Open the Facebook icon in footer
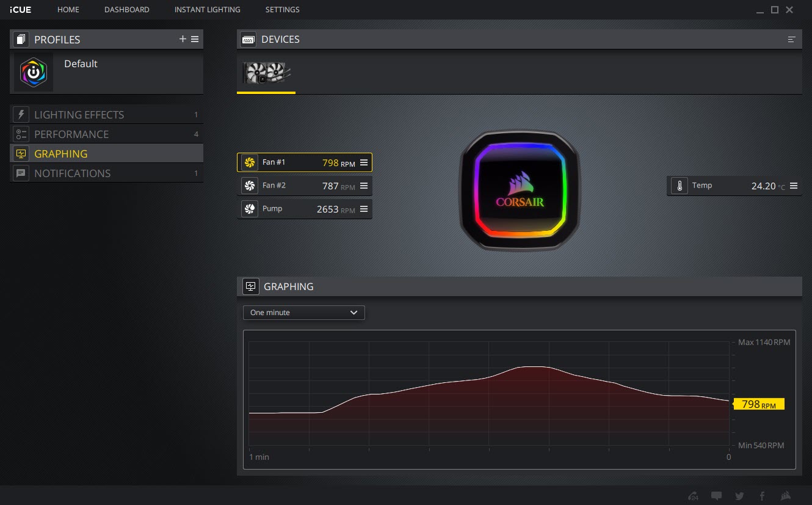Image resolution: width=812 pixels, height=505 pixels. click(x=762, y=496)
